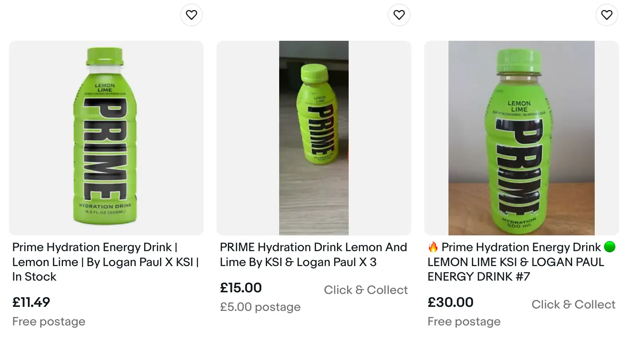644x344 pixels.
Task: Open the PRIME Hydration Drink X 3 listing
Action: pos(313,254)
